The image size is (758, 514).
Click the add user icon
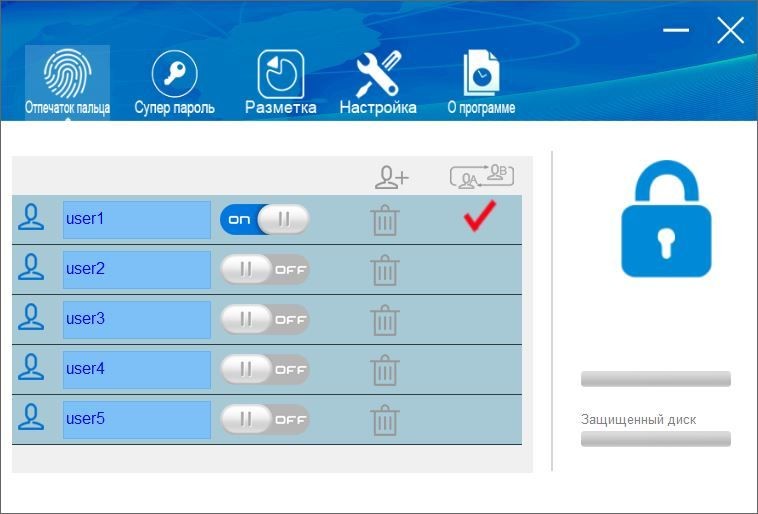[392, 177]
